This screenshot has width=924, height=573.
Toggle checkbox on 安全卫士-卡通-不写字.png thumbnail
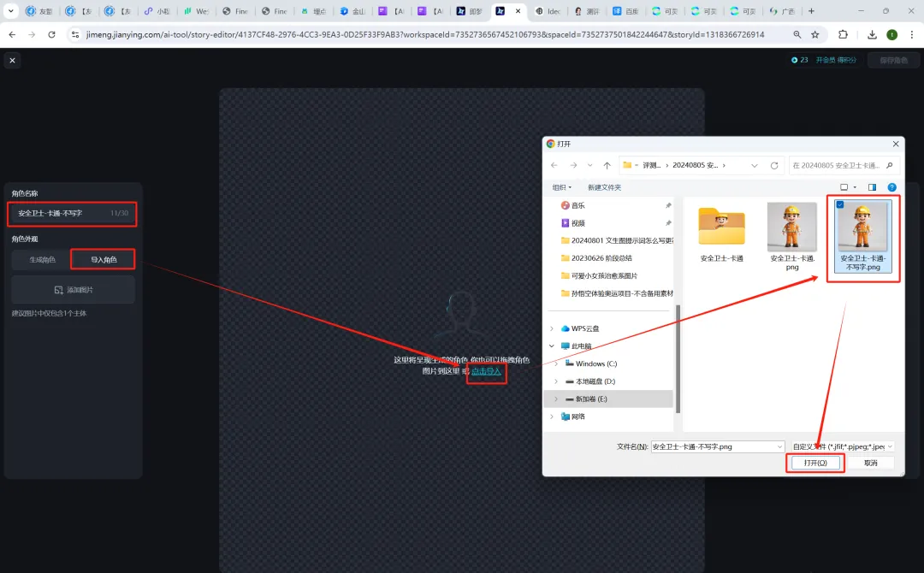point(840,205)
